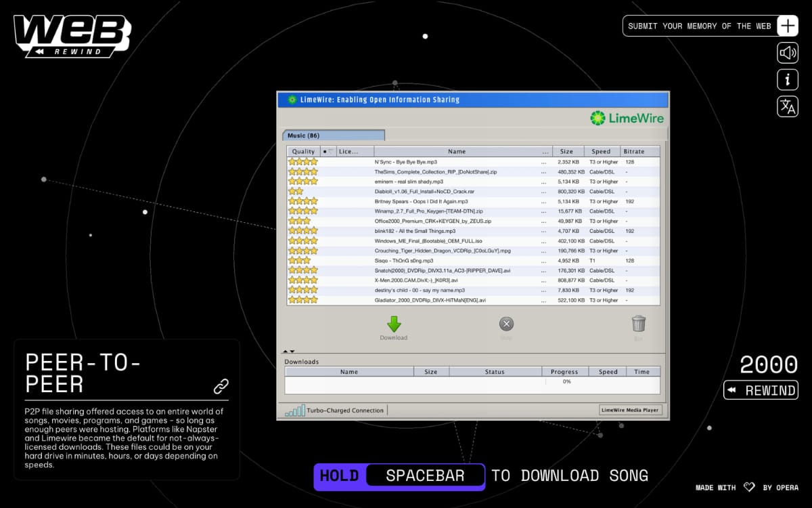Sort by Quality column header
This screenshot has width=812, height=508.
303,152
